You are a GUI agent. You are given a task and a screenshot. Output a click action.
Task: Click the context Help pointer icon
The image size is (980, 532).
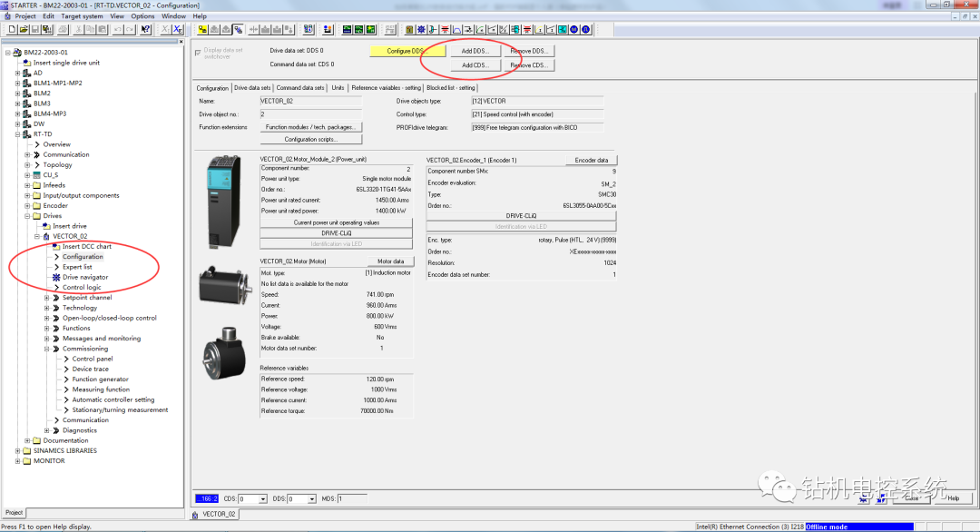(x=145, y=29)
